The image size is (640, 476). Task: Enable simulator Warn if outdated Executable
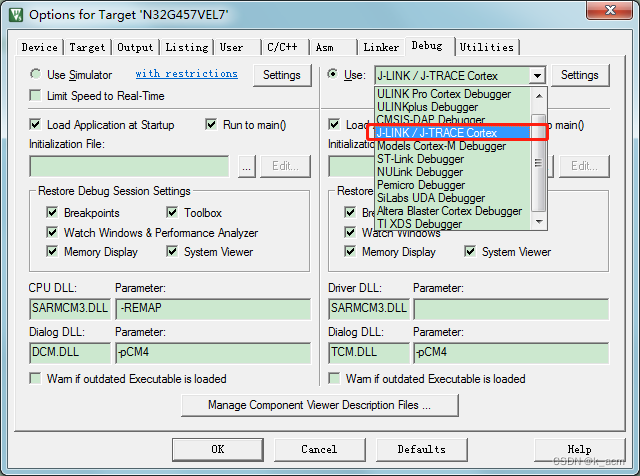point(36,378)
